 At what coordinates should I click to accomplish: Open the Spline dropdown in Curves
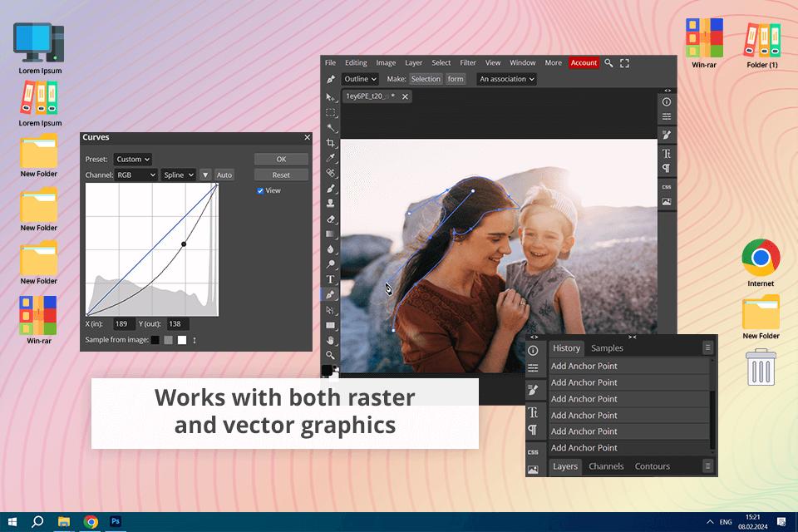click(179, 175)
